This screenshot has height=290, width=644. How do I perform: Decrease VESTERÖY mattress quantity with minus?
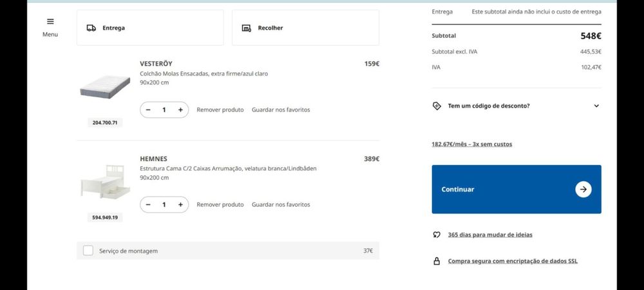[148, 110]
